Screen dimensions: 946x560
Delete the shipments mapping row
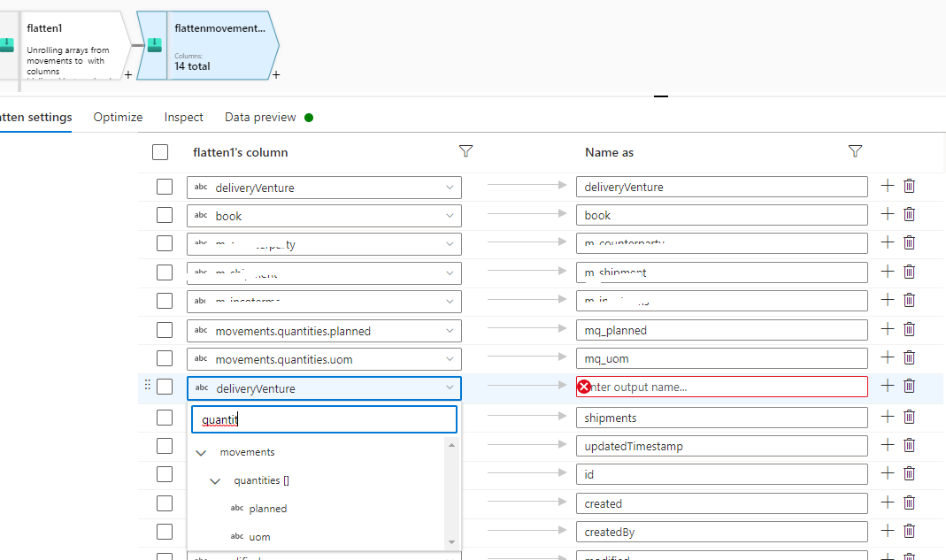click(909, 417)
